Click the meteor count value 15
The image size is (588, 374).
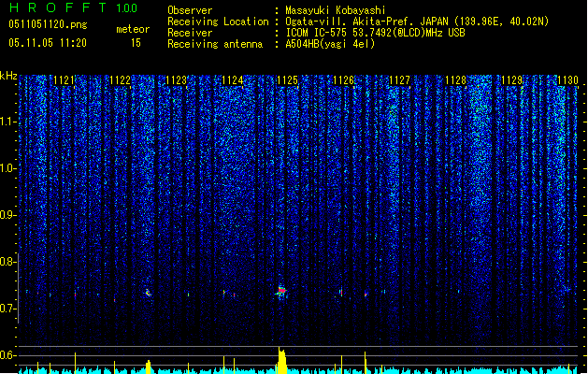coord(136,43)
